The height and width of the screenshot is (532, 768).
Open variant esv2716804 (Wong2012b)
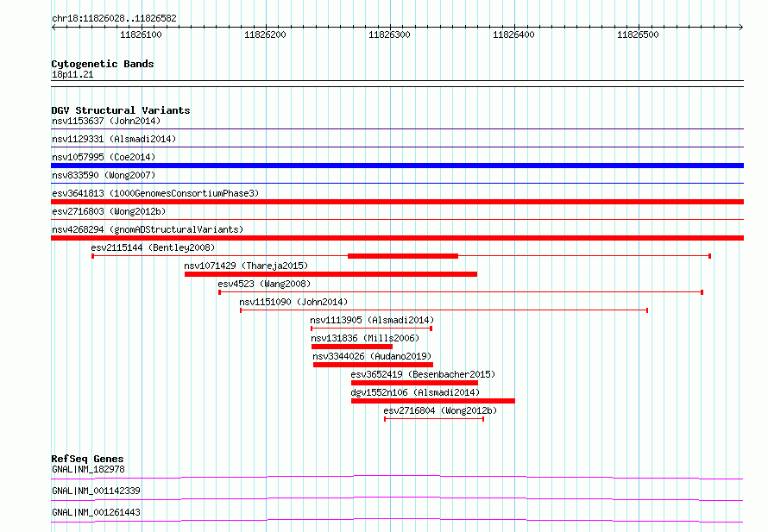coord(440,410)
